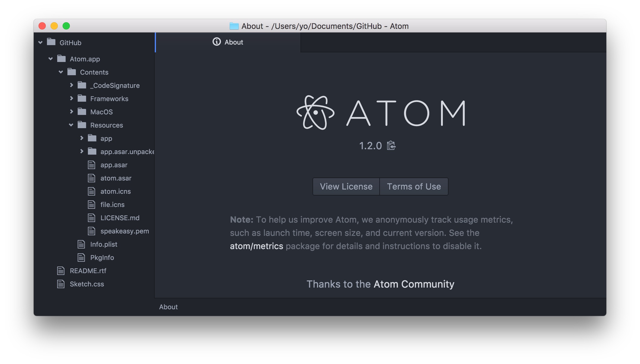640x364 pixels.
Task: Click the info icon on About tab
Action: [217, 42]
